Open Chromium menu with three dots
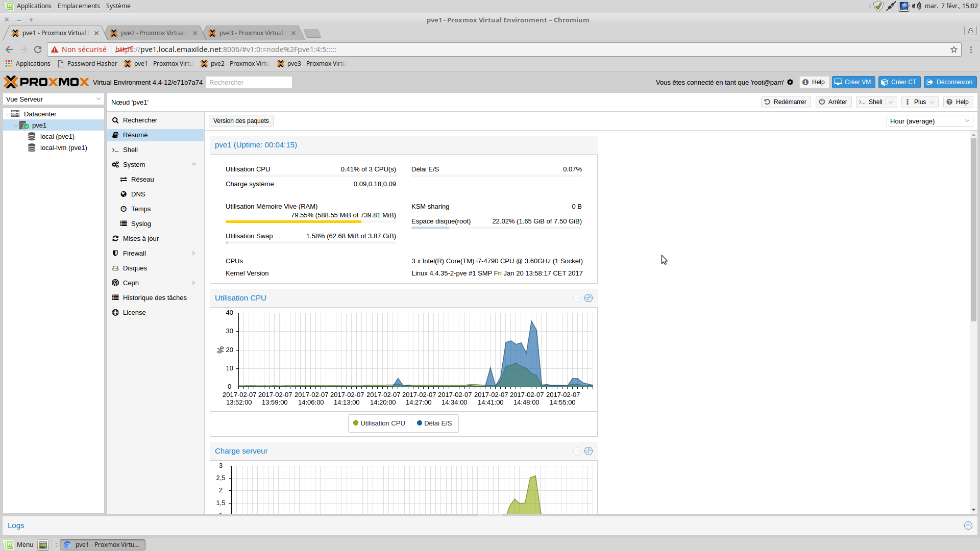The width and height of the screenshot is (980, 551). [971, 49]
